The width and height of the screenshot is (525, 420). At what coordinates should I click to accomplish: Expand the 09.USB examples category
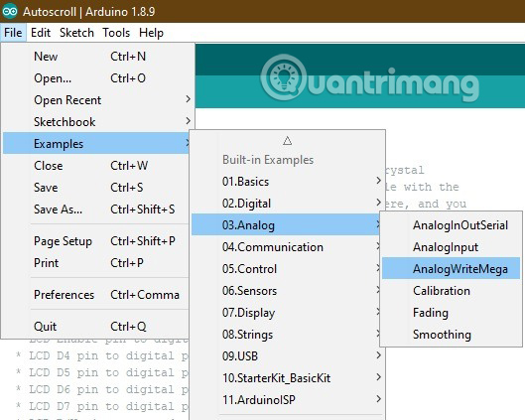pos(288,356)
